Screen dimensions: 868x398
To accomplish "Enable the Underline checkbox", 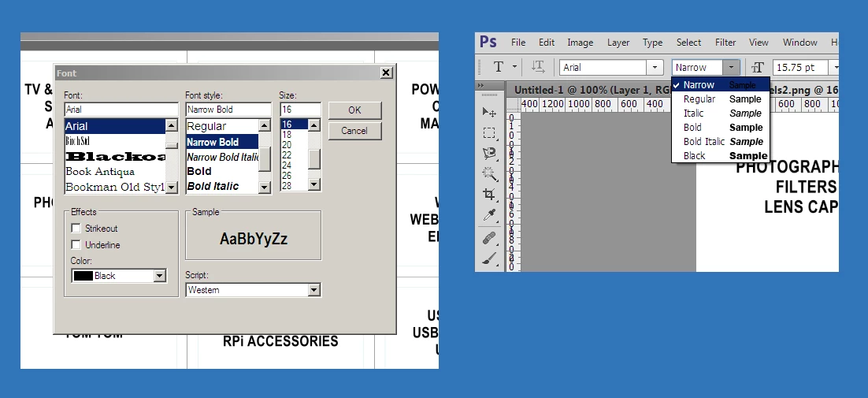I will pyautogui.click(x=76, y=244).
